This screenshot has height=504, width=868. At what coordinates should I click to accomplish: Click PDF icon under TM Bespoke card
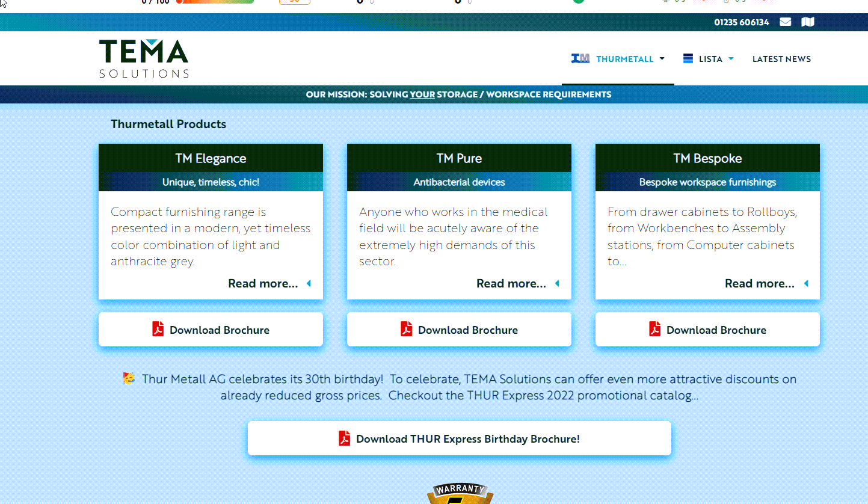[x=655, y=329]
